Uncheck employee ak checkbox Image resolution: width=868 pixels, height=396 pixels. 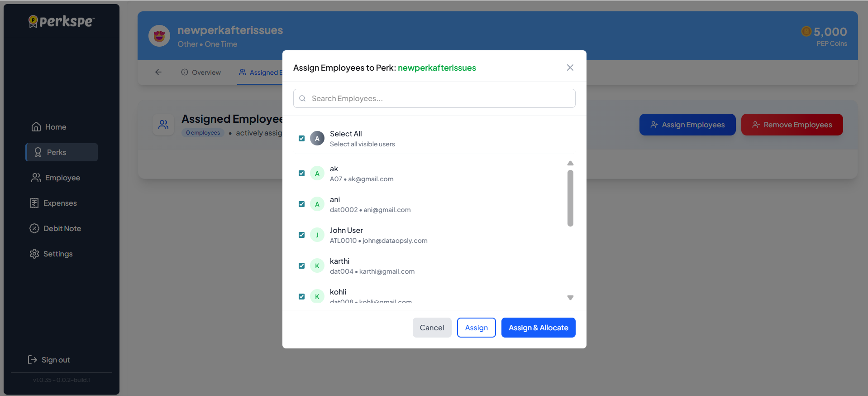tap(301, 174)
